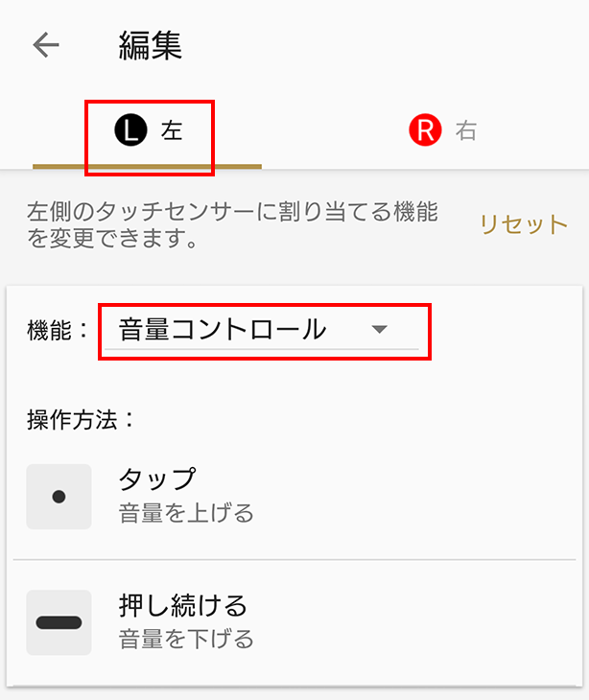
Task: Go back using the arrow icon
Action: 45,45
